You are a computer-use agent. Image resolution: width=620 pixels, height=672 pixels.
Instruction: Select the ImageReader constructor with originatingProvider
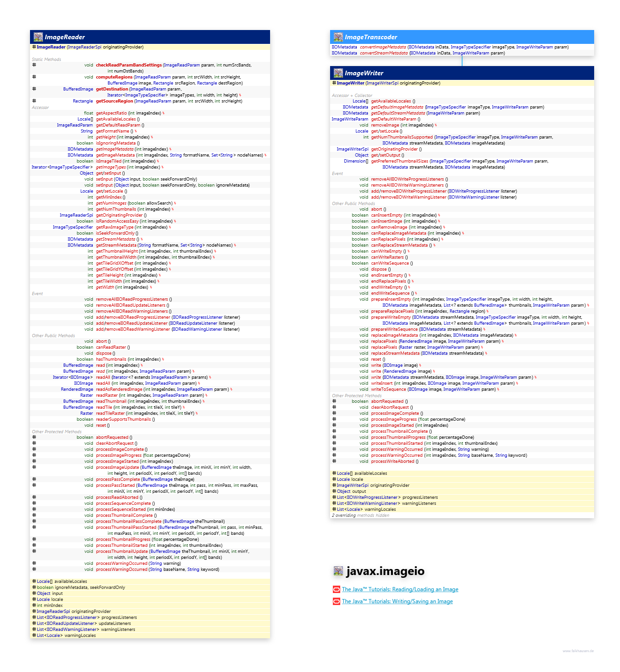tap(90, 47)
